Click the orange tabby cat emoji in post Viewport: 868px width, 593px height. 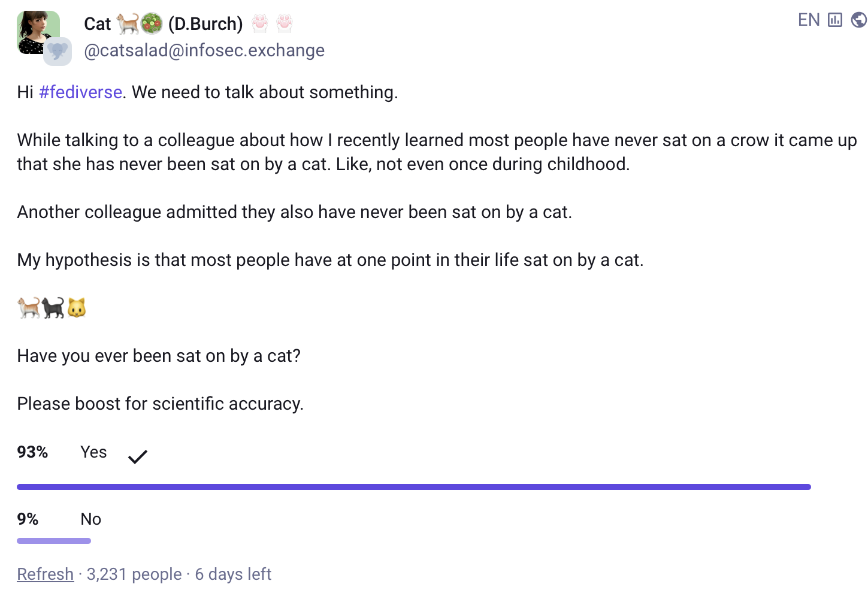[28, 308]
